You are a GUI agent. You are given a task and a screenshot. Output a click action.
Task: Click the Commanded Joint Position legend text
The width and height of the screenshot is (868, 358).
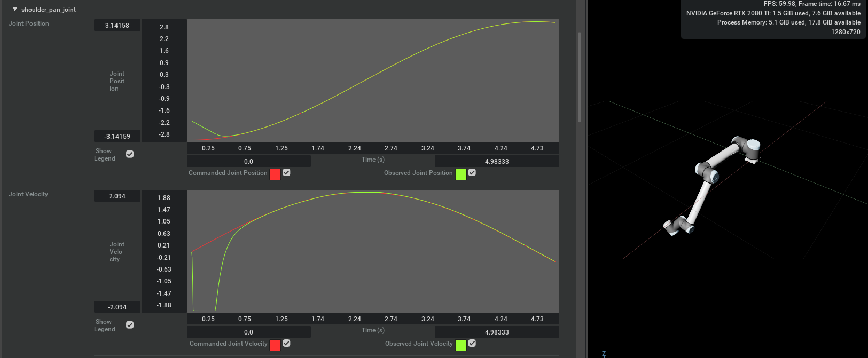pos(228,173)
